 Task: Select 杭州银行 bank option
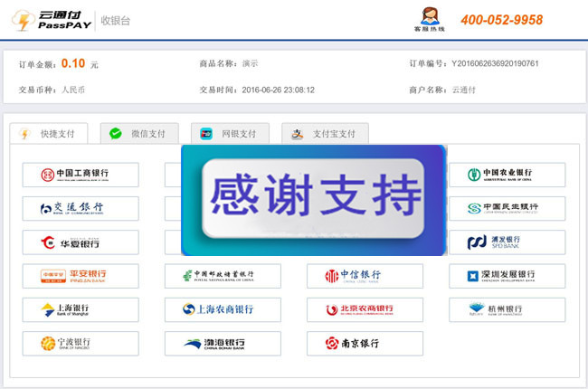click(507, 310)
